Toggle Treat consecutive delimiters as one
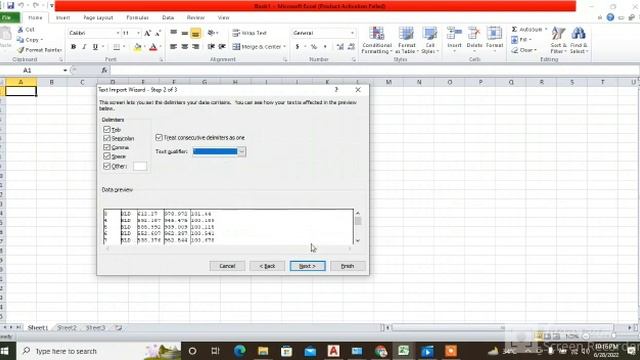This screenshot has height=360, width=640. tap(159, 138)
